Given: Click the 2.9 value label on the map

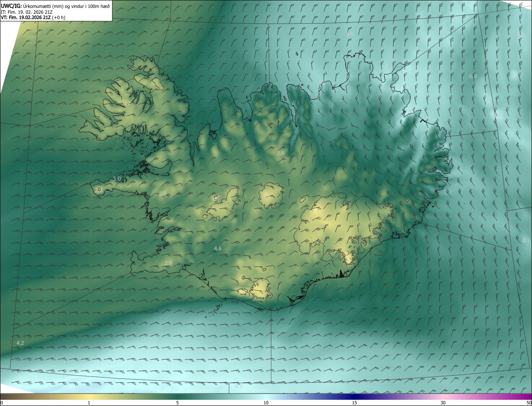Looking at the screenshot, I should click(281, 153).
